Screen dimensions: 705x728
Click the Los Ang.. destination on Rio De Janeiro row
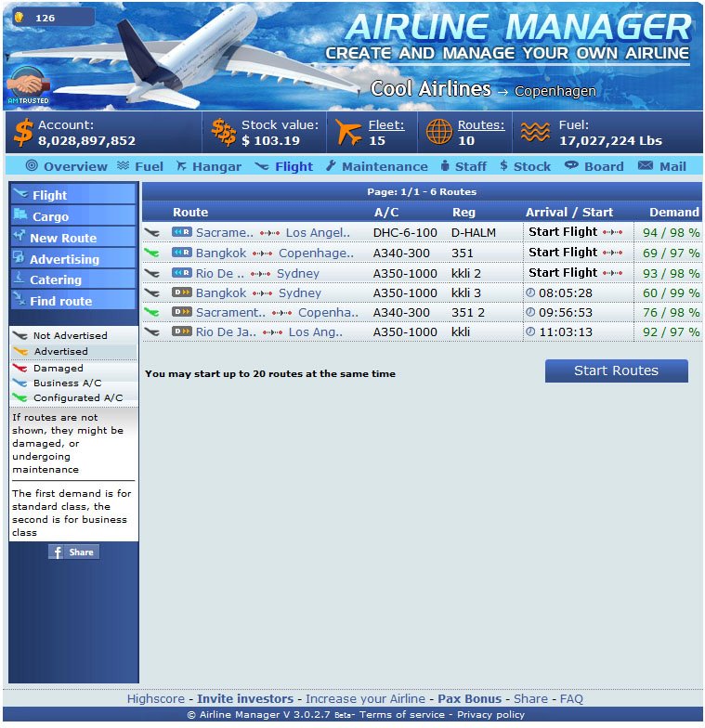(316, 332)
